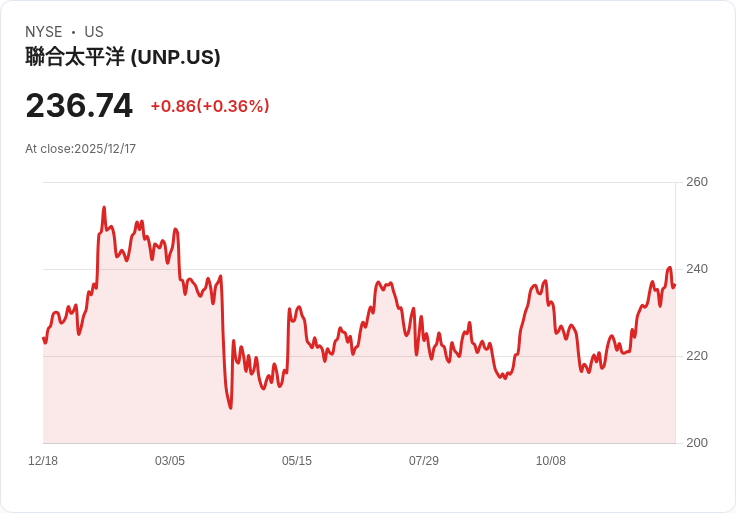Click the price change +0.86(+0.36%)
736x513 pixels.
[210, 106]
